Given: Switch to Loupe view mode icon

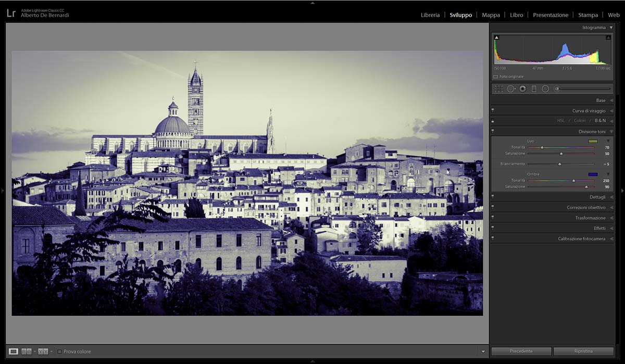Looking at the screenshot, I should click(14, 352).
